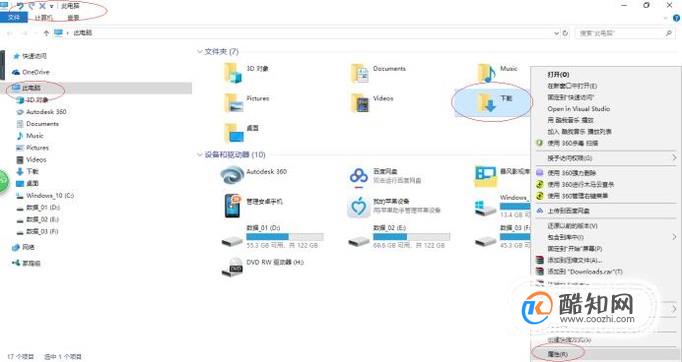The width and height of the screenshot is (682, 362).
Task: Select 家庭组 in navigation pane
Action: tap(31, 263)
